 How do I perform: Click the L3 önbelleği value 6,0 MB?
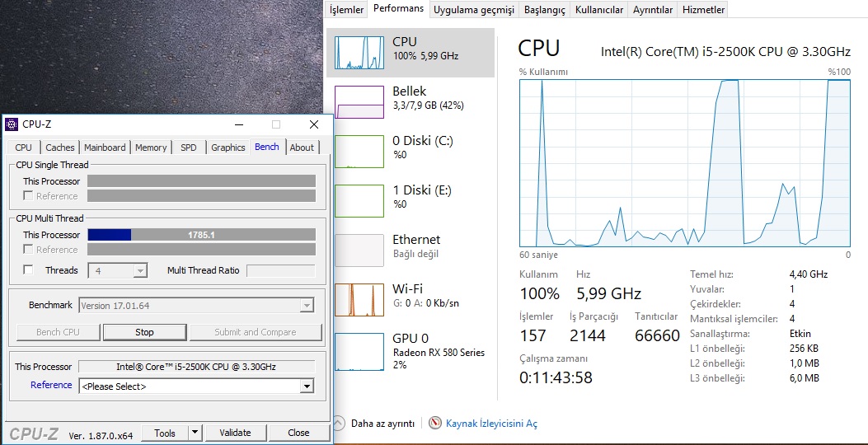pos(804,378)
